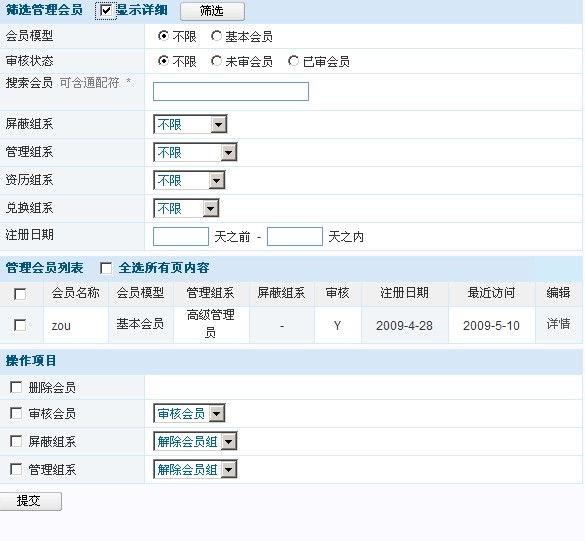Click the 提交 submit button

tap(31, 501)
